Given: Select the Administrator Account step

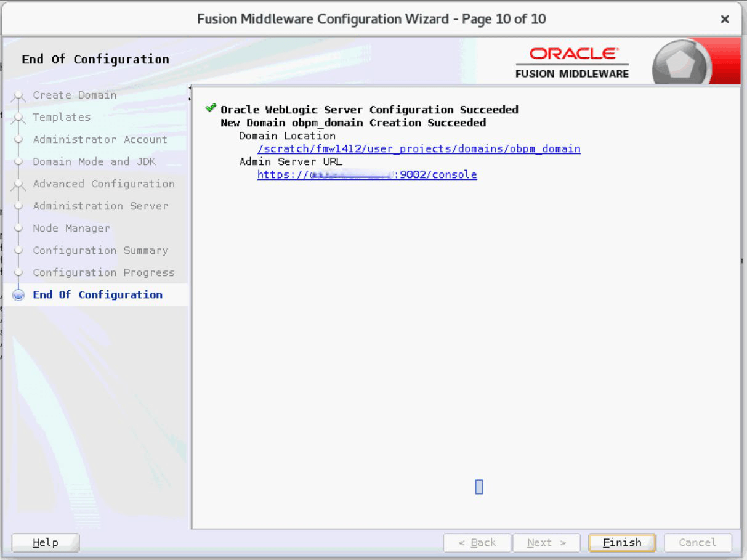Looking at the screenshot, I should point(100,139).
